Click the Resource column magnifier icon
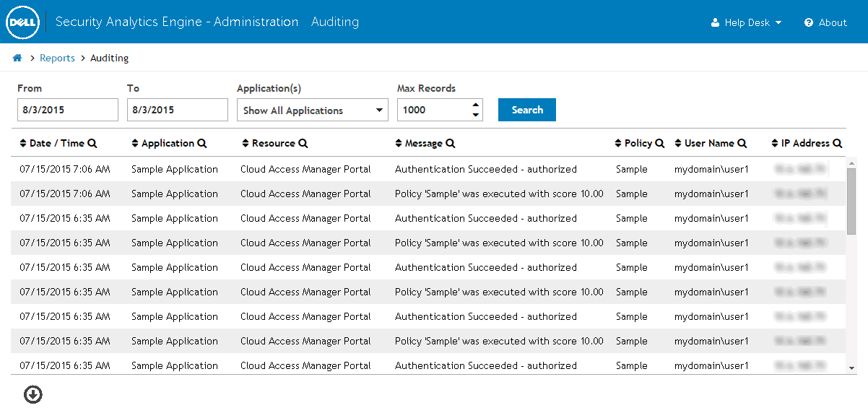The width and height of the screenshot is (868, 408). click(x=303, y=144)
